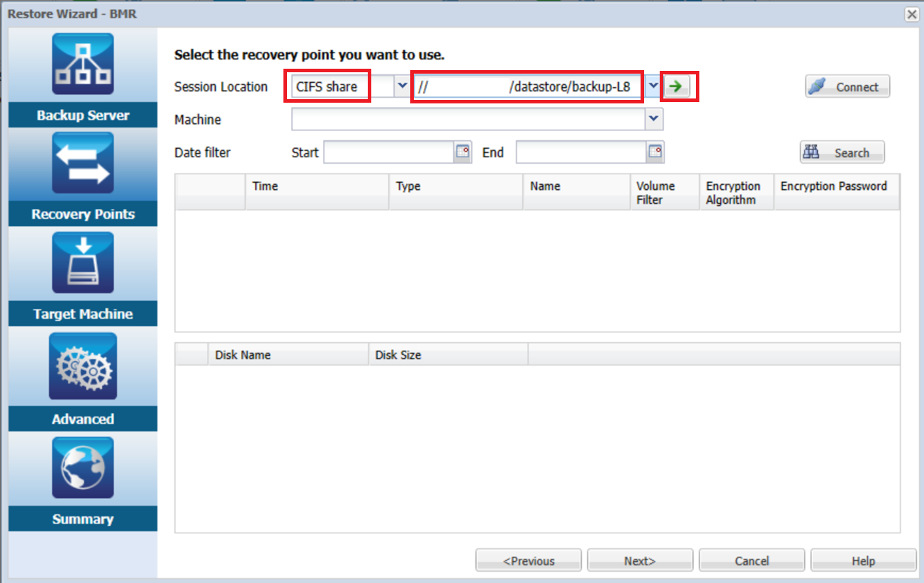Click the 'Select the recovery point' heading

click(310, 55)
